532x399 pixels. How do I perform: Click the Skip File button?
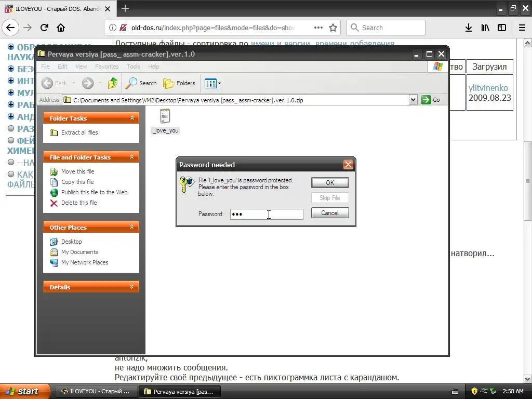tap(330, 198)
